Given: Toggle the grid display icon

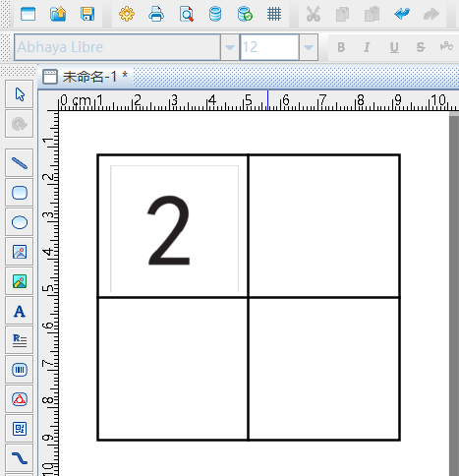Looking at the screenshot, I should coord(274,14).
